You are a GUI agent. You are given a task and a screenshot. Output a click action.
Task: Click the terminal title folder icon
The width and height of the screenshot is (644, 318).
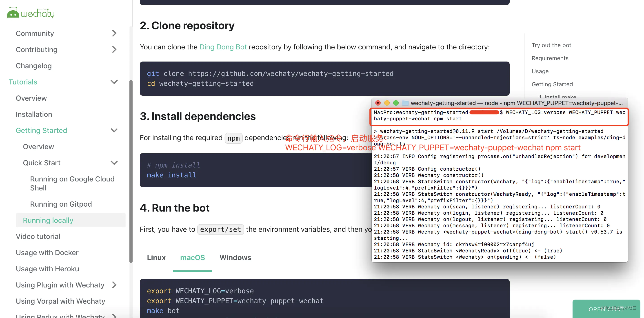[405, 103]
